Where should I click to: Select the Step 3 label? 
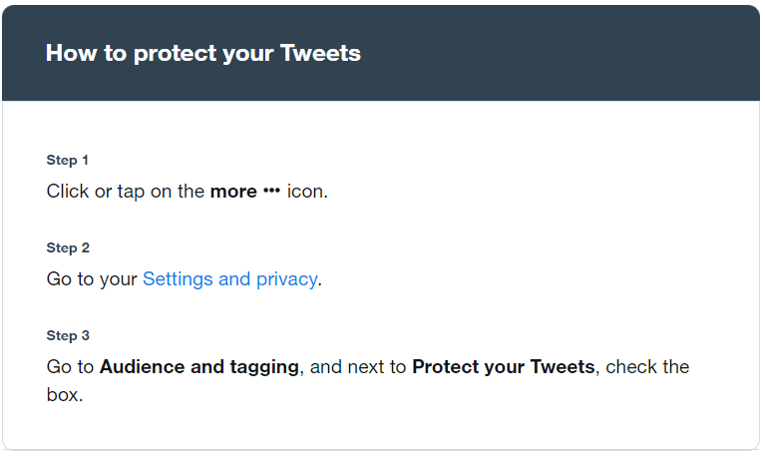68,336
